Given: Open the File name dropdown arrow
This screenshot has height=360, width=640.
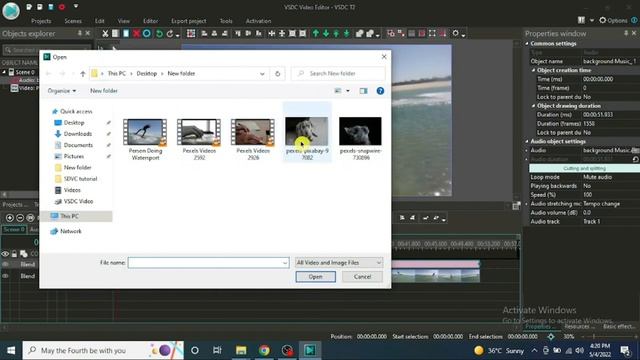Looking at the screenshot, I should coord(285,262).
